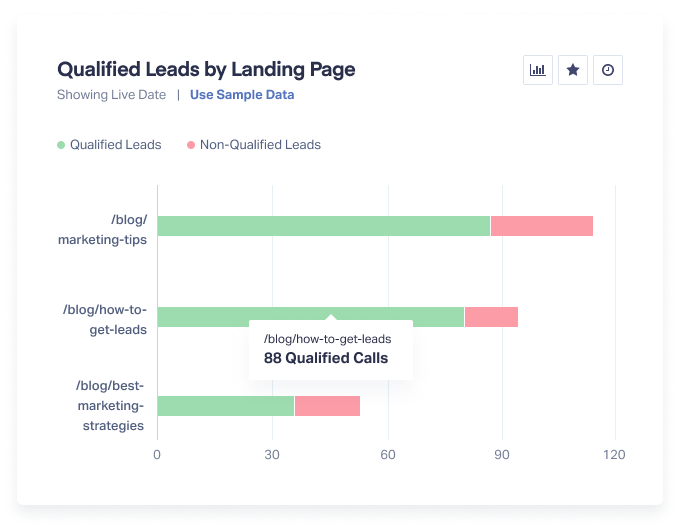Click the Showing Live Date text
This screenshot has height=530, width=680.
click(x=111, y=95)
